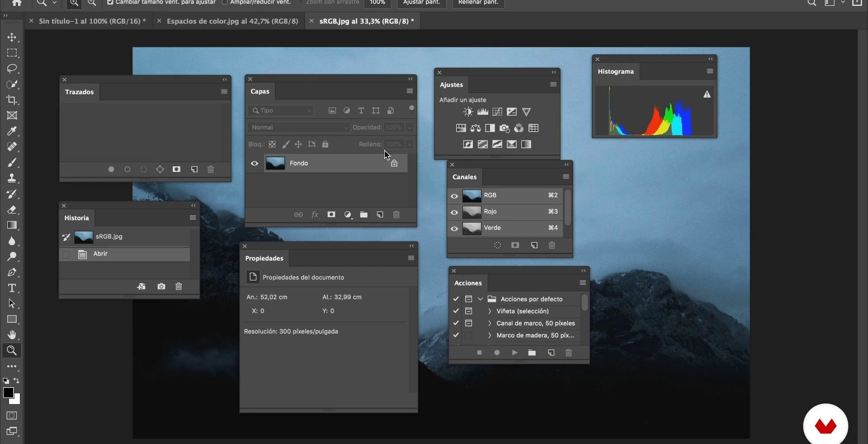The width and height of the screenshot is (868, 444).
Task: Select the Crop tool
Action: coord(12,100)
